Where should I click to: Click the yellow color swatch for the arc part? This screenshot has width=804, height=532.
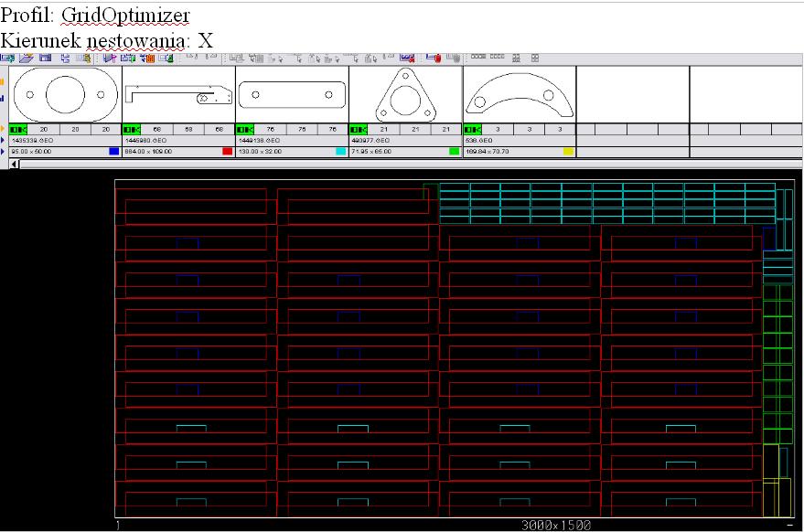click(568, 151)
